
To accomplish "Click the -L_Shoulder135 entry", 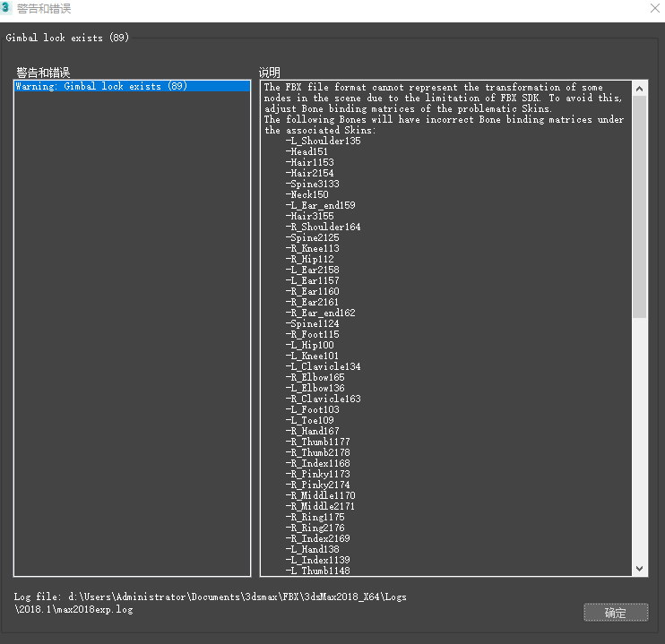I will [x=324, y=141].
